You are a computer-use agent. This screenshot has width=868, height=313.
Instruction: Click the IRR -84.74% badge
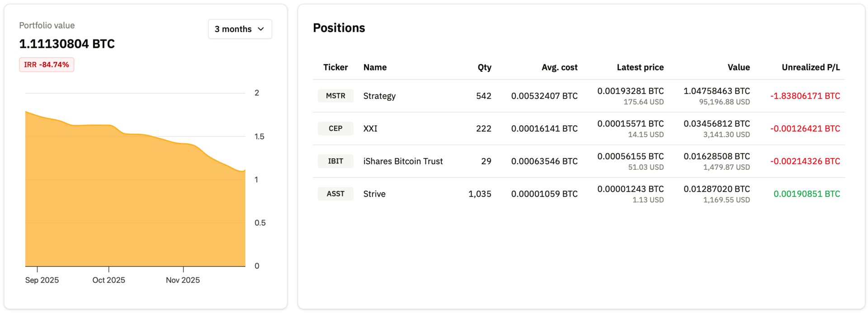47,65
